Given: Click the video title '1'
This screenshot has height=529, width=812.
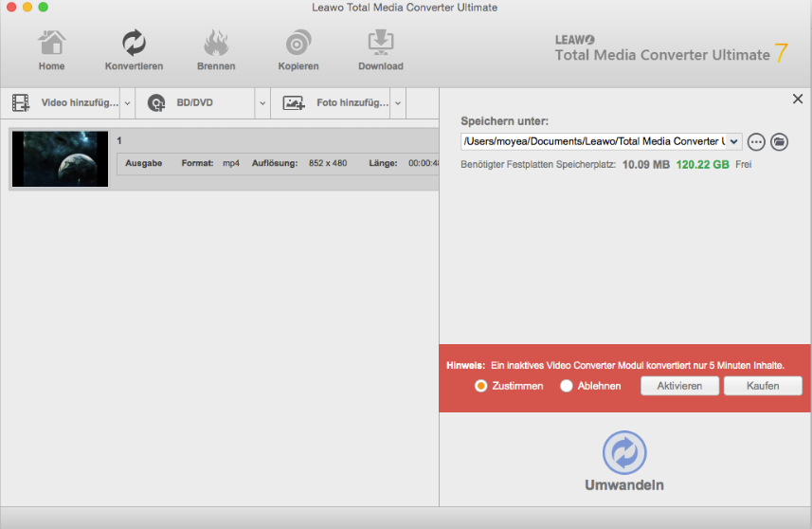Looking at the screenshot, I should point(119,140).
